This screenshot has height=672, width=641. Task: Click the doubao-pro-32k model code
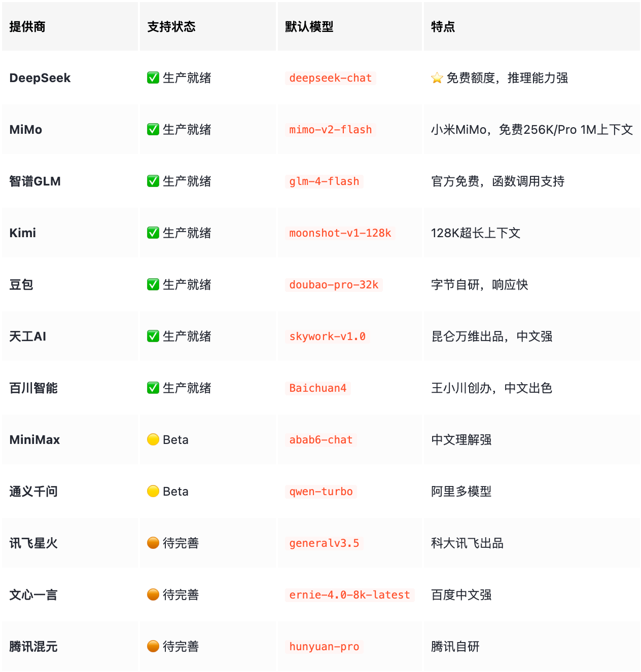334,285
